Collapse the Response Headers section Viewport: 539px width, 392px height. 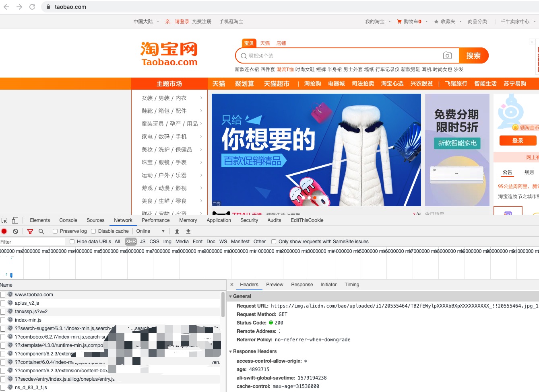pyautogui.click(x=231, y=351)
